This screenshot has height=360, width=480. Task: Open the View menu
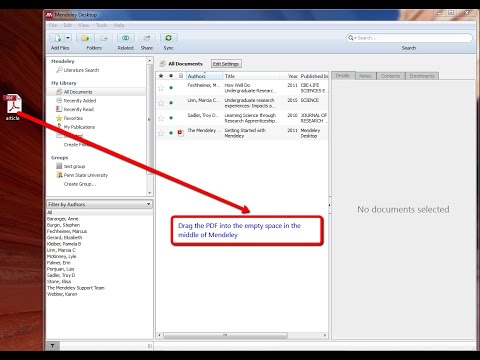tap(84, 25)
